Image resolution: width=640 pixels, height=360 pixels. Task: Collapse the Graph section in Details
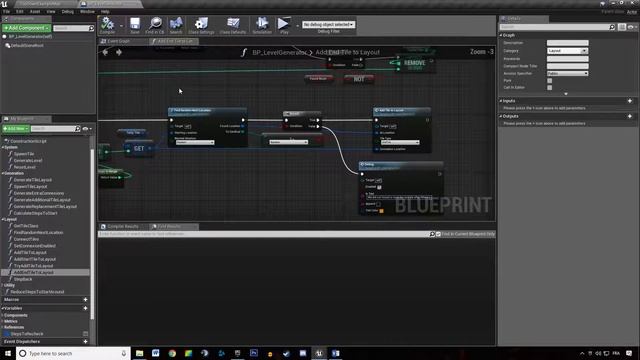point(501,36)
